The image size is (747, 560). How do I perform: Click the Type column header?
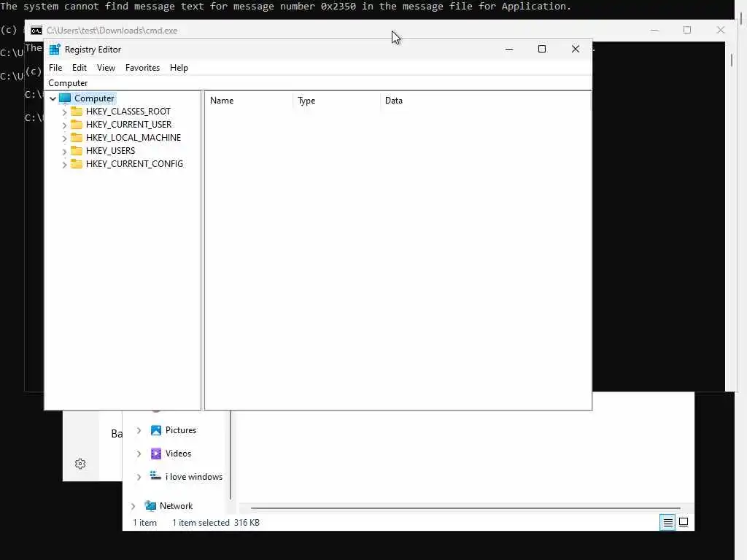tap(336, 101)
